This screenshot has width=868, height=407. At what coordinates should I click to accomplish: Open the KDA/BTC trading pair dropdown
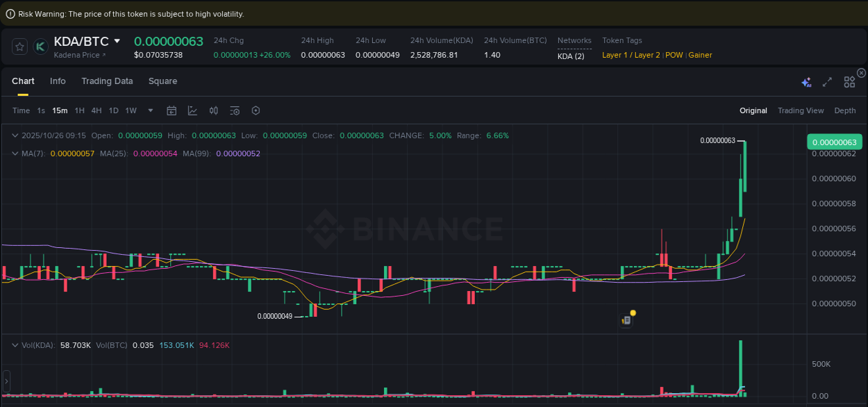pos(119,42)
